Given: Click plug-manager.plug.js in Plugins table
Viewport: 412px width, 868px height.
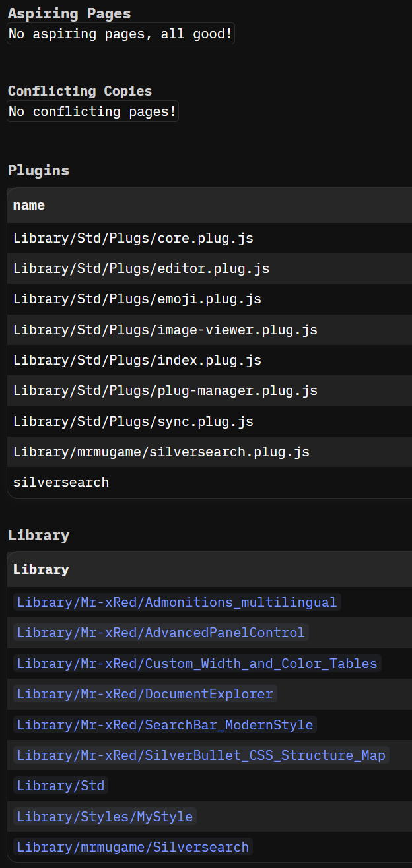Looking at the screenshot, I should [165, 391].
